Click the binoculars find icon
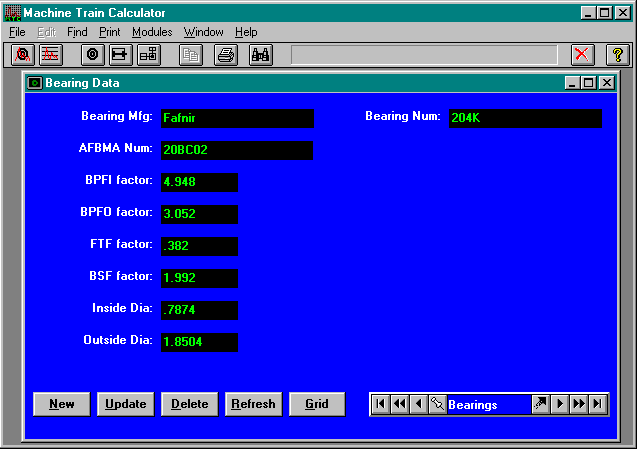The width and height of the screenshot is (637, 449). point(260,54)
